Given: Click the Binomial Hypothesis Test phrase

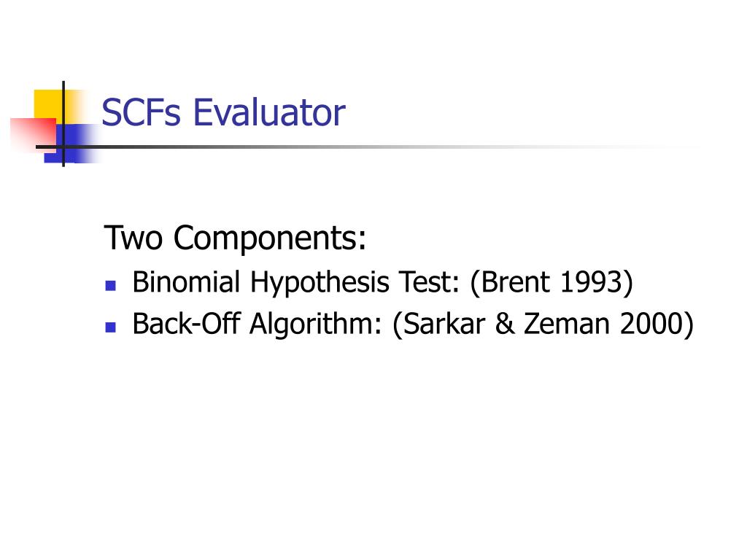Looking at the screenshot, I should [x=296, y=282].
